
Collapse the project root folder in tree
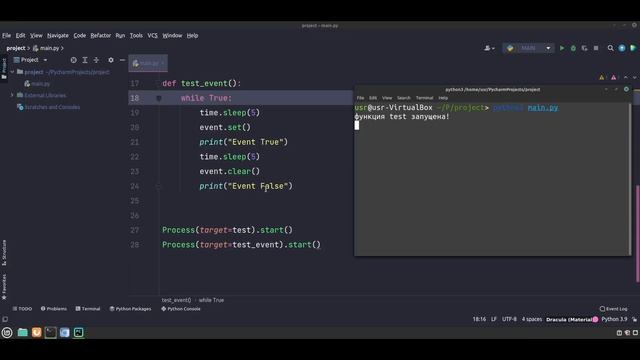(x=12, y=72)
